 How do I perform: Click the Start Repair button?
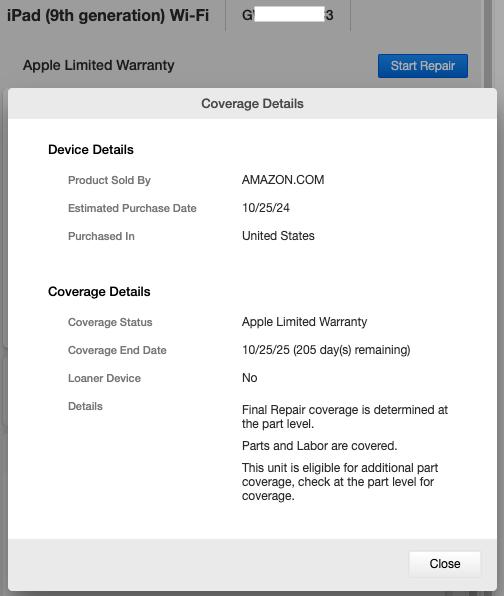(423, 66)
